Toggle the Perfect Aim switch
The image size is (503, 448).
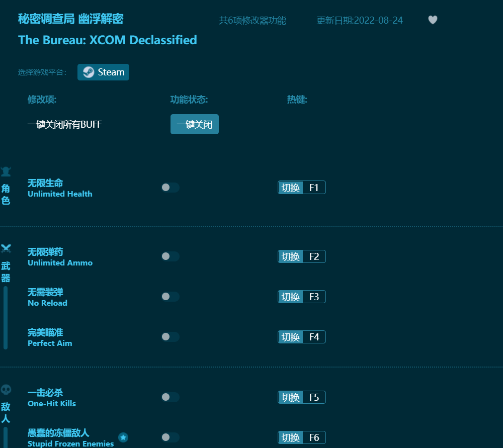click(x=171, y=337)
